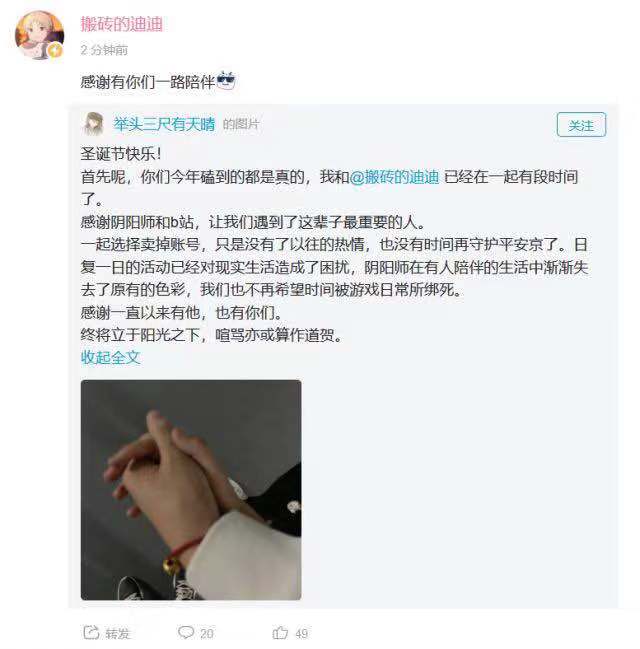Click the like count 49

301,633
